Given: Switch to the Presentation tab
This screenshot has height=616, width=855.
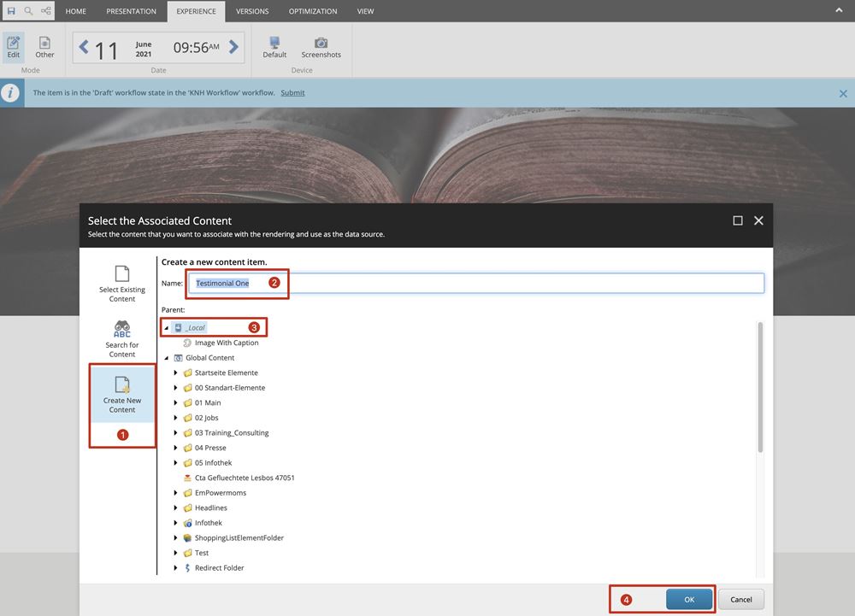Looking at the screenshot, I should (x=131, y=11).
